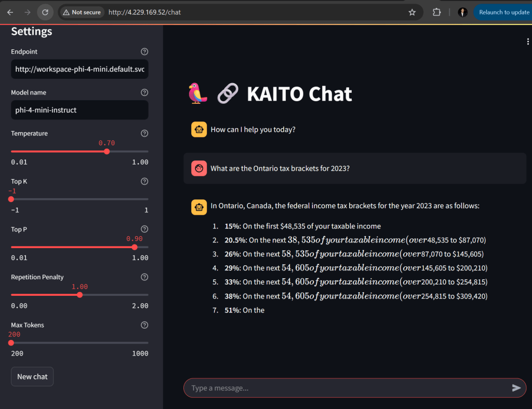Click Relaunch to update button
Image resolution: width=532 pixels, height=409 pixels.
pos(503,12)
